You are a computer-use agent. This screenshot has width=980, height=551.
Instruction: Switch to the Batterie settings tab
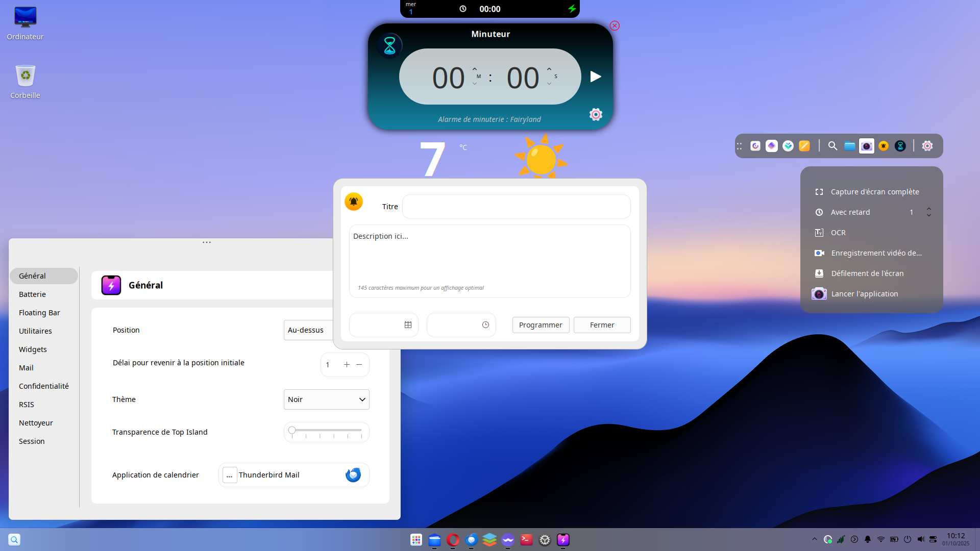click(43, 294)
